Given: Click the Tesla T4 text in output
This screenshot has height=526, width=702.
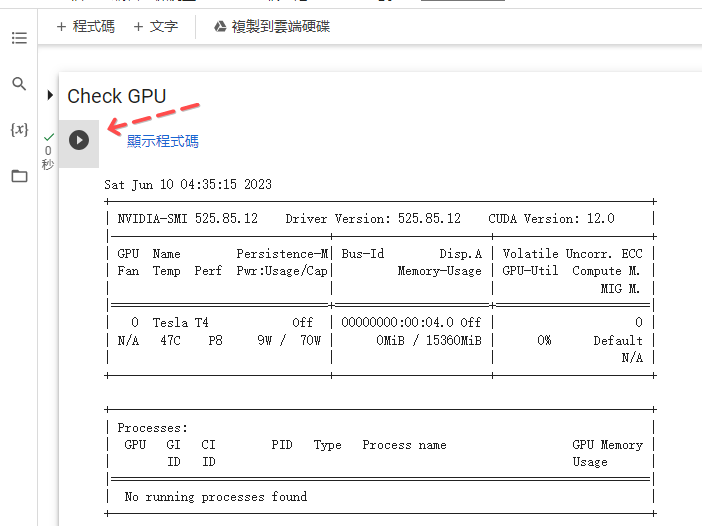Looking at the screenshot, I should [x=180, y=323].
